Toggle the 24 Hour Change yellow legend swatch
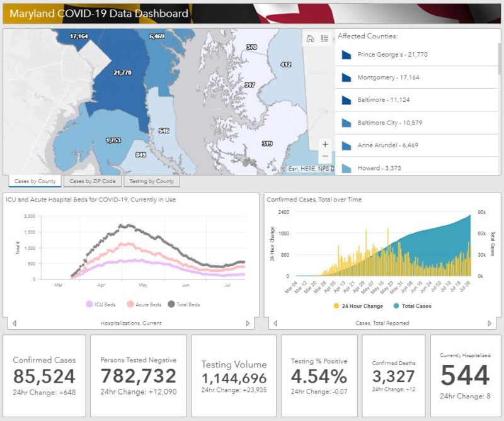Viewport: 504px width, 421px height. [x=337, y=306]
